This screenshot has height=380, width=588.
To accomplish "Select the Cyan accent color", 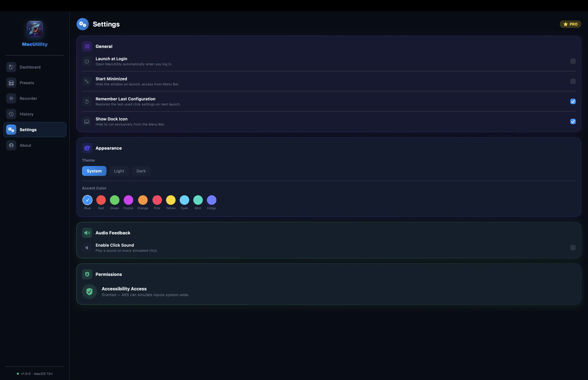I will tap(184, 200).
